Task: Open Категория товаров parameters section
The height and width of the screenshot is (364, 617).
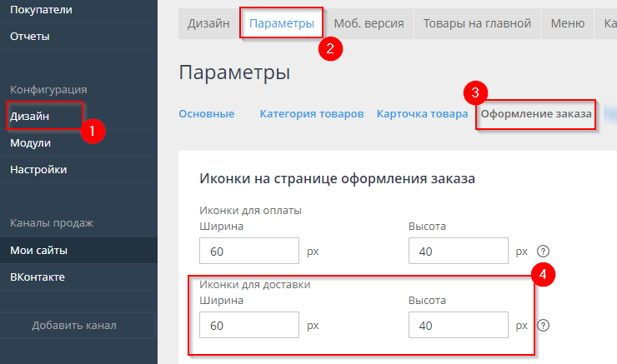Action: 311,113
